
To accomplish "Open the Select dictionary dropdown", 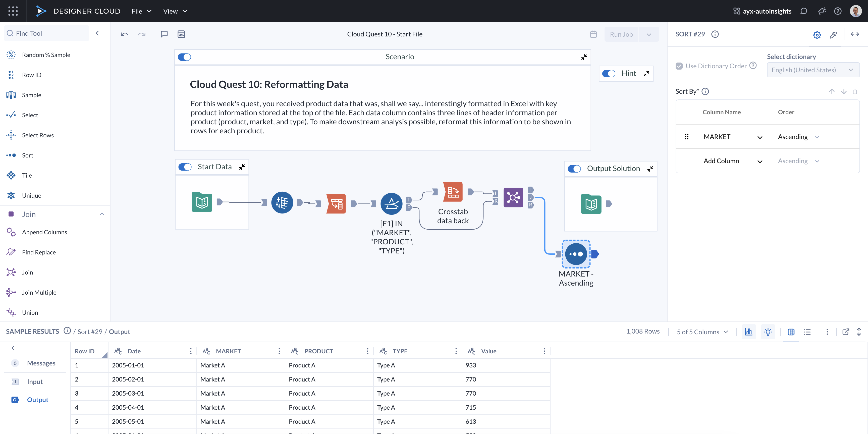I will tap(813, 70).
